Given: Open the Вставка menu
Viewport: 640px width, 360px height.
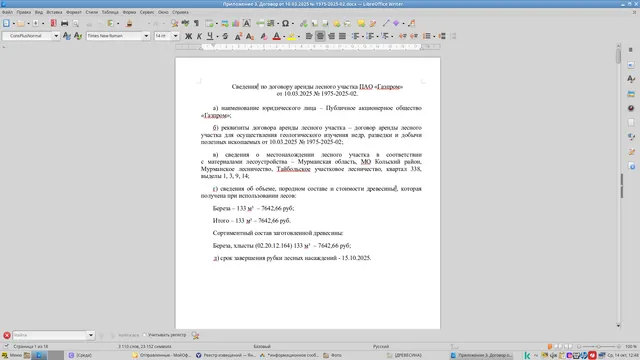Looking at the screenshot, I should [54, 12].
